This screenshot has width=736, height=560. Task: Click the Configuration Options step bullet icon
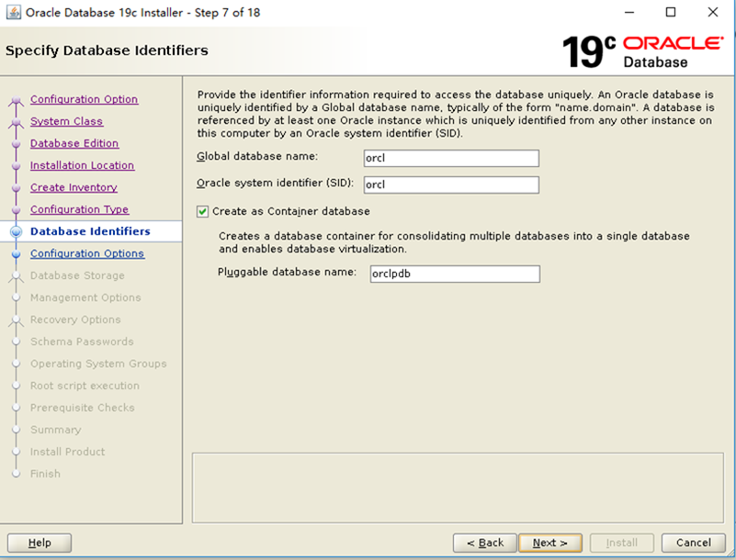coord(16,253)
